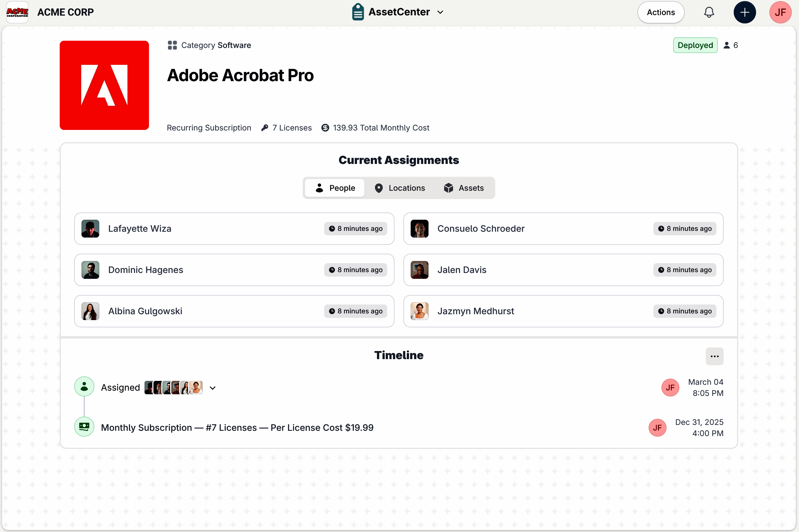Open the Lafayette Wiza assignment card
The height and width of the screenshot is (532, 799).
pos(234,229)
